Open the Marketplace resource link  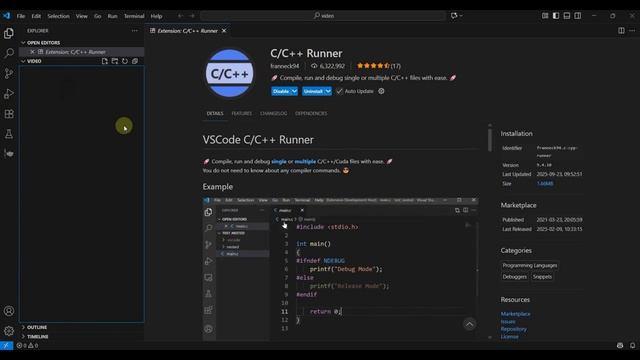pos(516,314)
